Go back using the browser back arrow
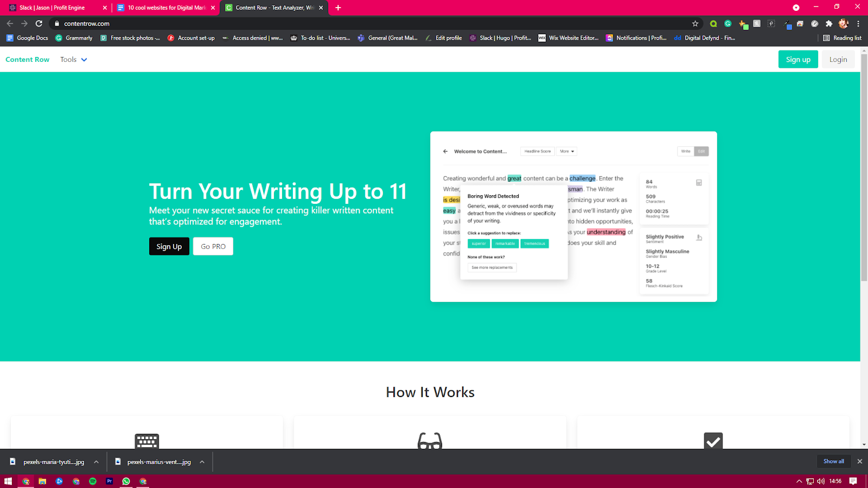The image size is (868, 488). [10, 23]
